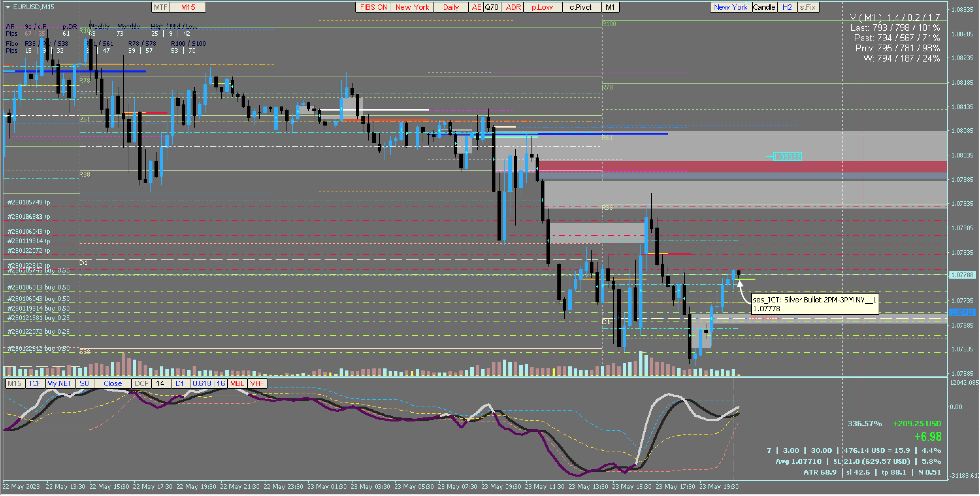
Task: Select the My.NET button
Action: point(59,383)
